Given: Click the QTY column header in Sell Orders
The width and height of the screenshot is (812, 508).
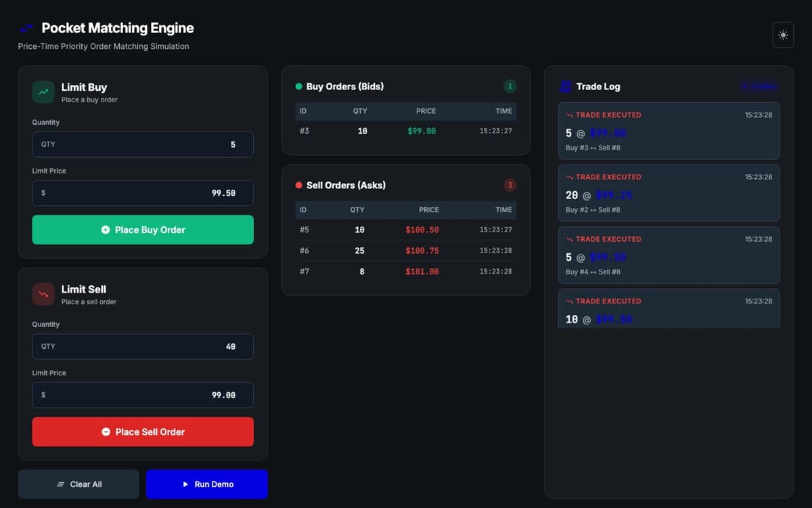Looking at the screenshot, I should coord(357,210).
